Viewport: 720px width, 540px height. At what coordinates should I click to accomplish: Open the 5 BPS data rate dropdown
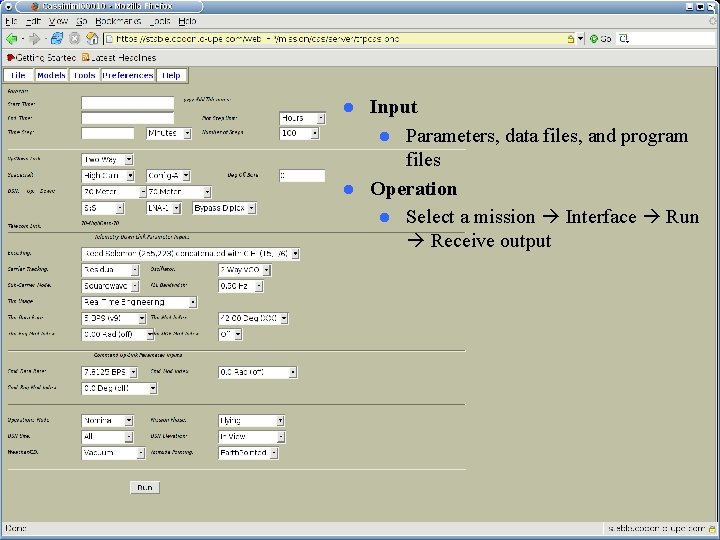coord(114,318)
